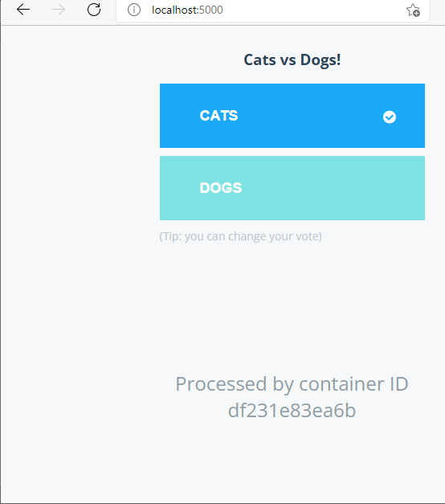
Task: Click the white checkmark on CATS option
Action: click(389, 117)
